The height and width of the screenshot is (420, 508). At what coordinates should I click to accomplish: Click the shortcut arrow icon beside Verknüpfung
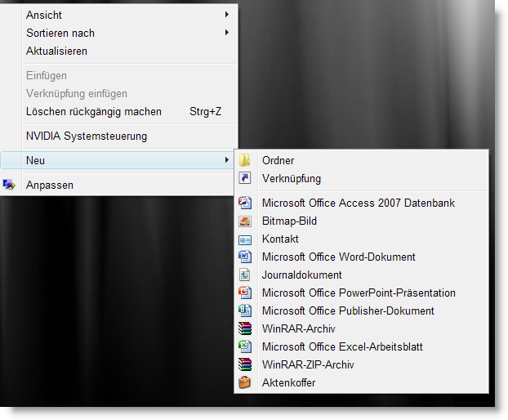[244, 178]
